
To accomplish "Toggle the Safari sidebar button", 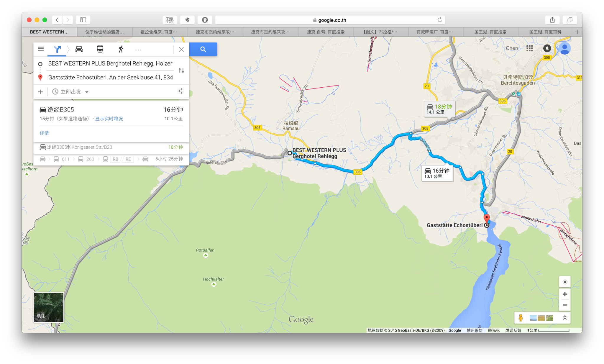I will [83, 20].
